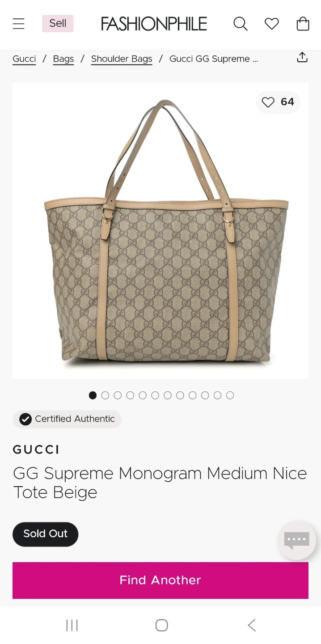Open Android recent apps button

tap(72, 625)
